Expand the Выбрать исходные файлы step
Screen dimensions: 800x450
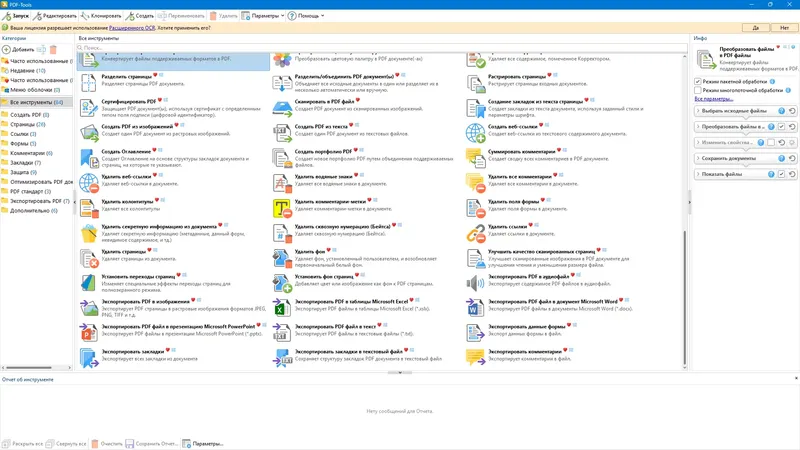point(698,111)
